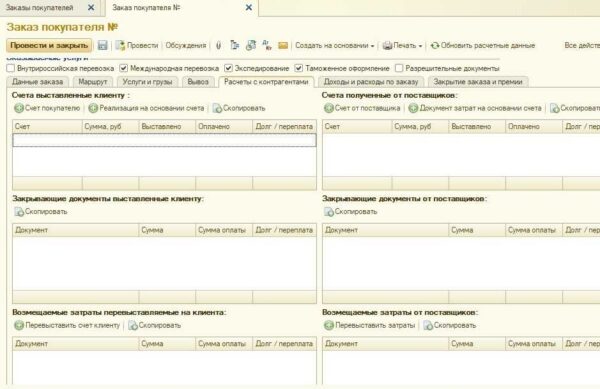Click Скопировать under Возмещаемые затраты перевыставляемые на клиента
The image size is (600, 389).
155,326
